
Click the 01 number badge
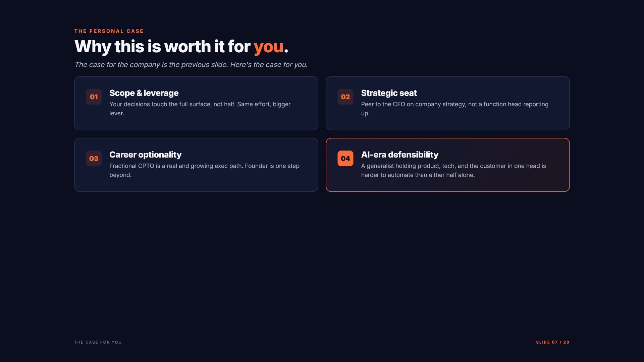[x=94, y=97]
